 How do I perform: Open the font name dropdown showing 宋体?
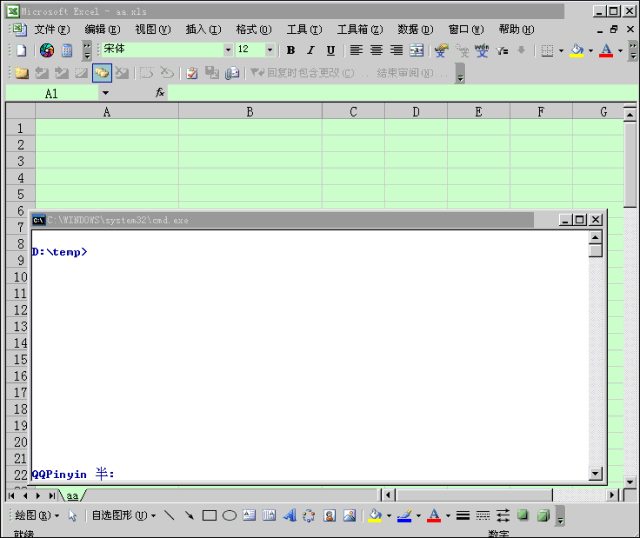[x=228, y=50]
